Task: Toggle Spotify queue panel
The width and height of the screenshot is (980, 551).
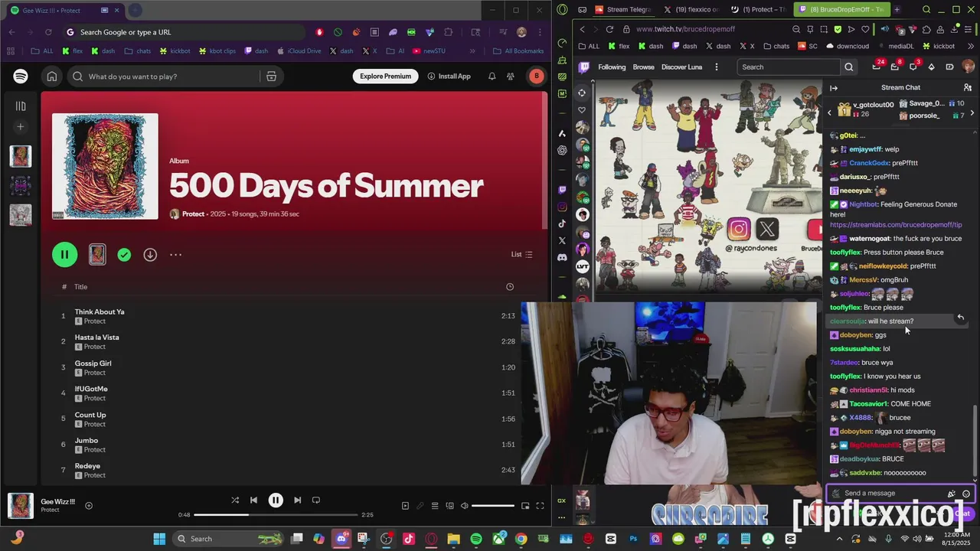Action: coord(435,506)
